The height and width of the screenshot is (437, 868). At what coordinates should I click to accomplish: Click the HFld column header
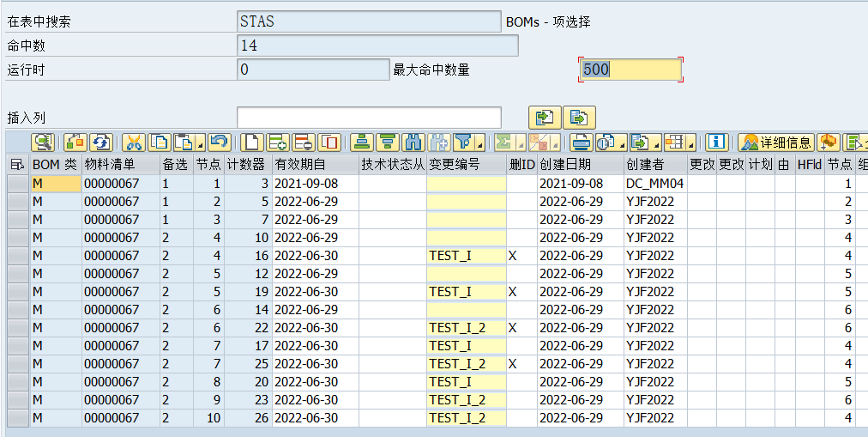tap(810, 165)
